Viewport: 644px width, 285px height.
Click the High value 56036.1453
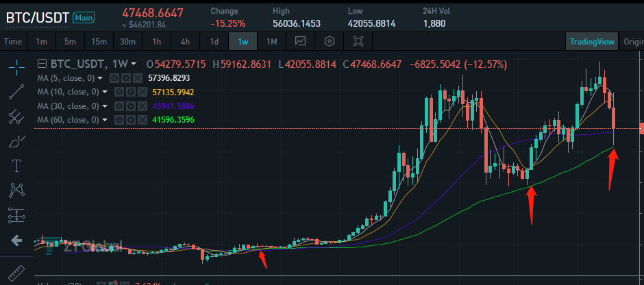(x=297, y=24)
